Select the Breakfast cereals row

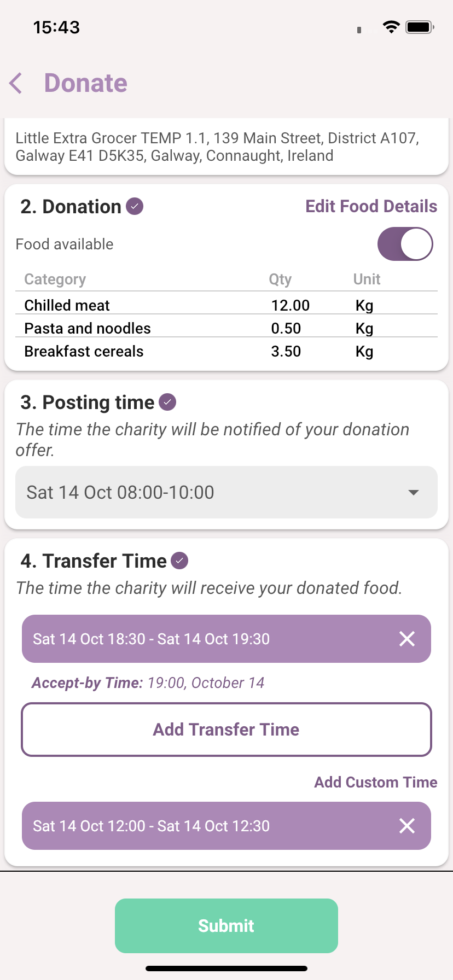click(226, 351)
